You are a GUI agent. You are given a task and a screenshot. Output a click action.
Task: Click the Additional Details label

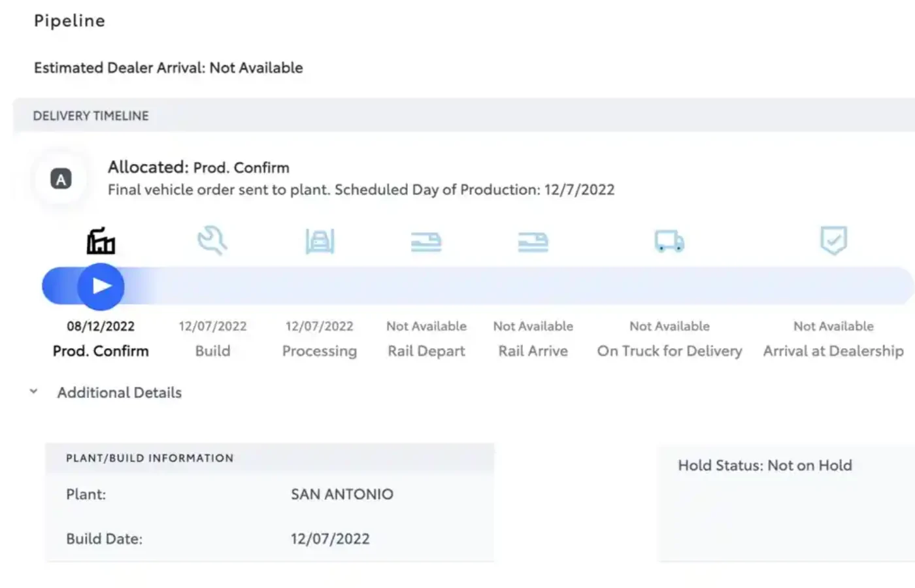[x=120, y=393]
